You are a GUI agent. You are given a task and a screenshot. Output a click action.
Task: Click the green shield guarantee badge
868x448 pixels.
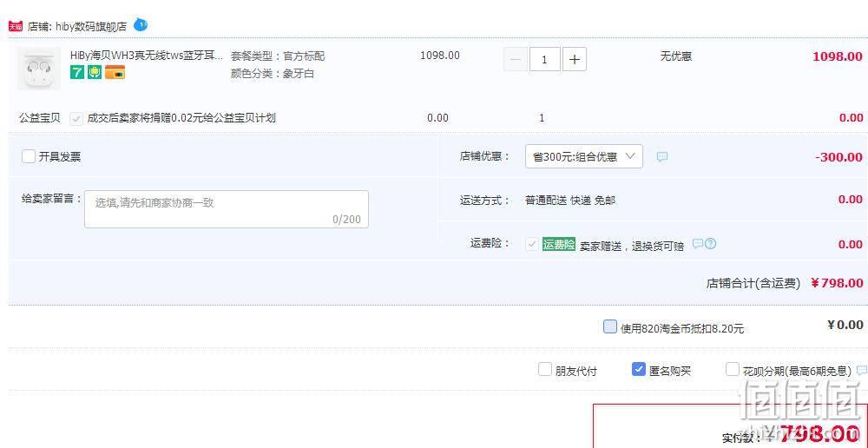pyautogui.click(x=95, y=72)
